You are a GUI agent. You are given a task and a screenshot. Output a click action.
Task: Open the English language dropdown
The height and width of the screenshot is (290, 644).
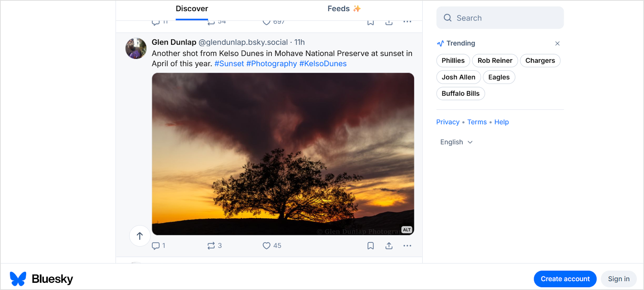456,142
